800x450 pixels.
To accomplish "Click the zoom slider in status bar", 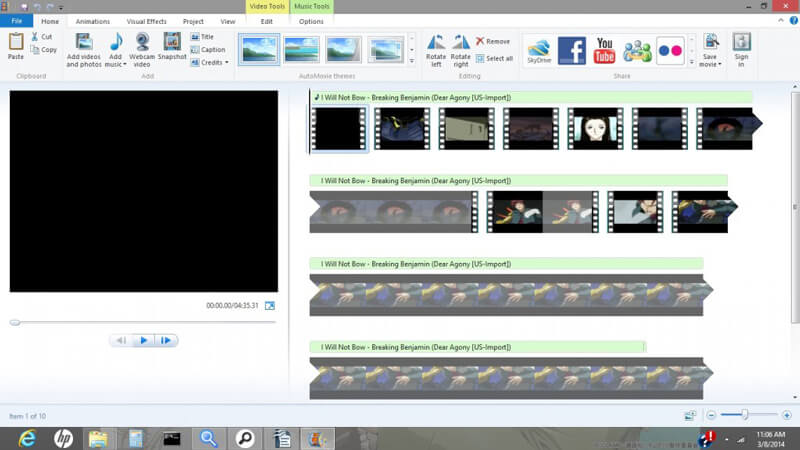I will point(744,415).
